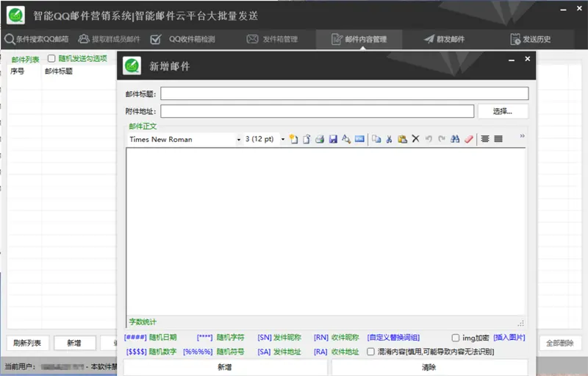Open the Times New Roman font dropdown
588x376 pixels.
click(238, 140)
